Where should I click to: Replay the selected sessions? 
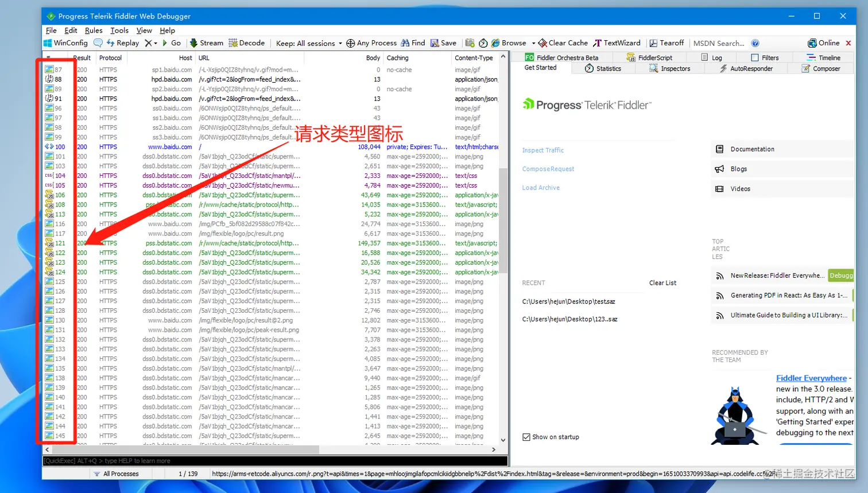click(x=122, y=43)
